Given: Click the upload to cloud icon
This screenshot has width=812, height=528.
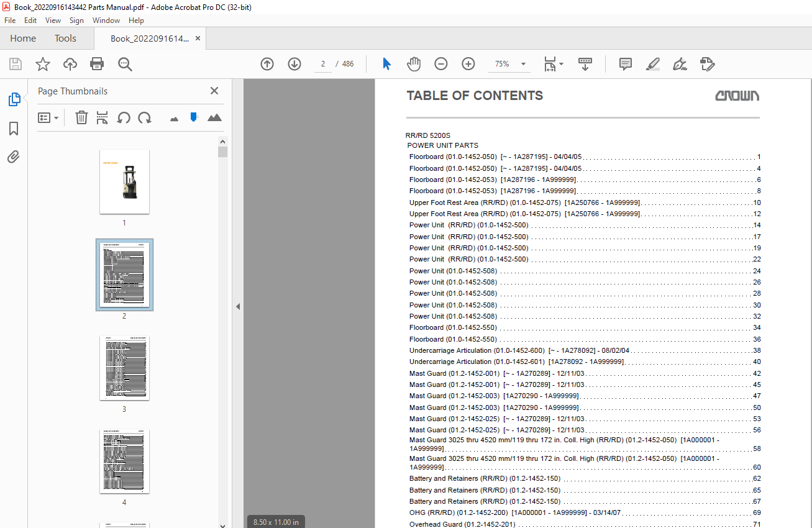Looking at the screenshot, I should (70, 64).
